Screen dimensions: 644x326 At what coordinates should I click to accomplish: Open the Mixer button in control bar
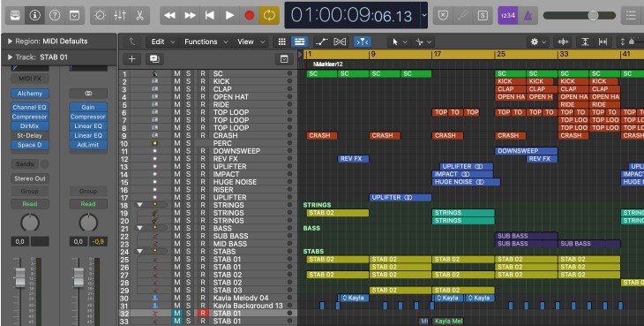(120, 16)
